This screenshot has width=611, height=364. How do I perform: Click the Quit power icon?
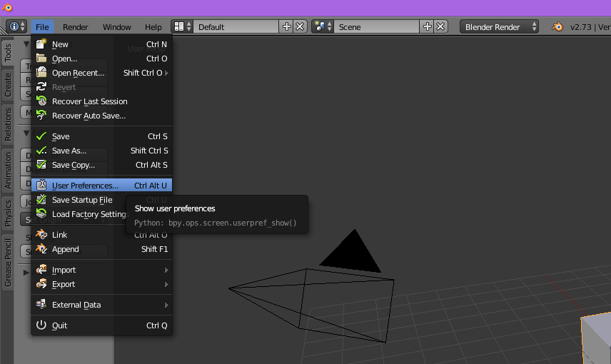point(41,325)
